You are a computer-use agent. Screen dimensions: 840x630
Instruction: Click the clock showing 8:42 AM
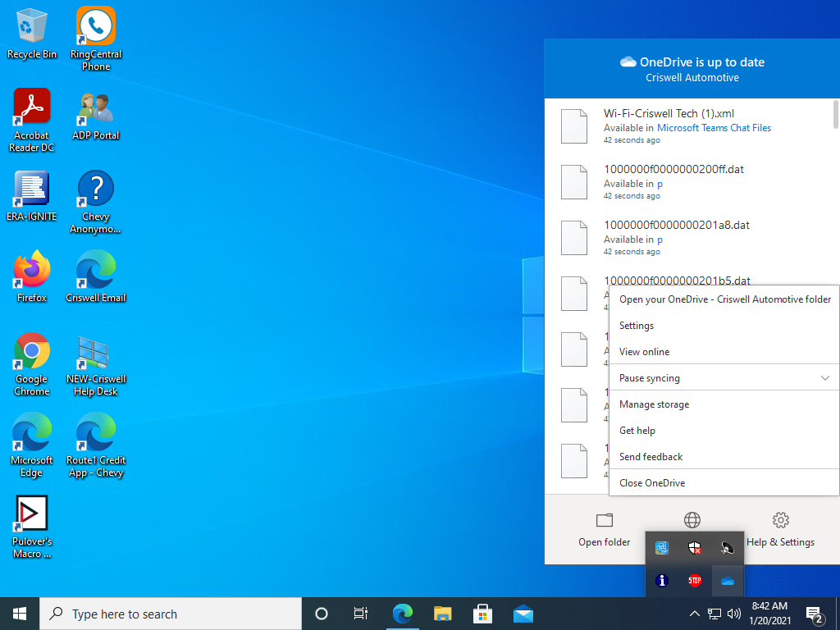pyautogui.click(x=769, y=614)
